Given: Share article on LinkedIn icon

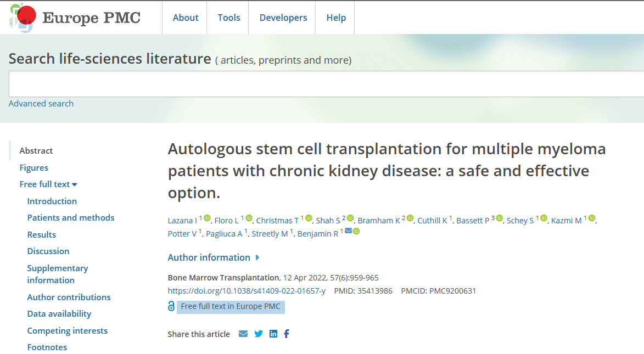Looking at the screenshot, I should pyautogui.click(x=273, y=334).
